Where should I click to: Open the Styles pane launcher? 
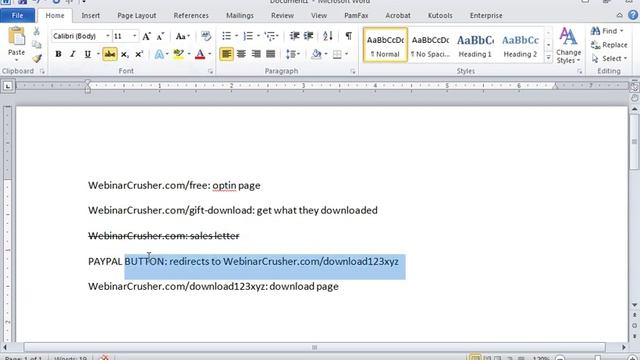[580, 71]
